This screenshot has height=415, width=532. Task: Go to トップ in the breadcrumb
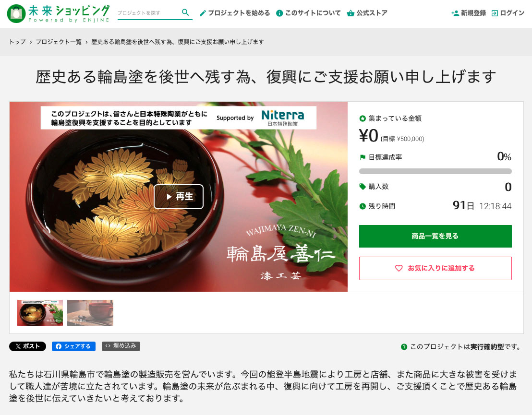(17, 42)
